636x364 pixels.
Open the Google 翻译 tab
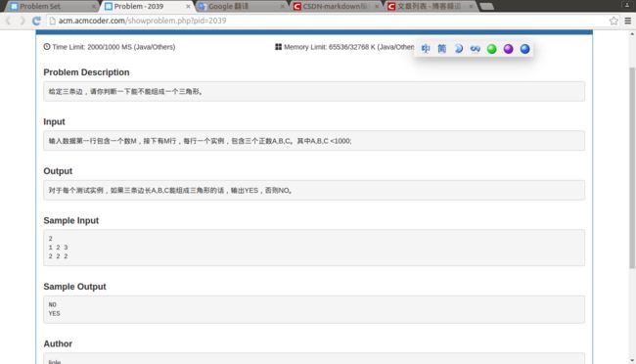(x=242, y=7)
